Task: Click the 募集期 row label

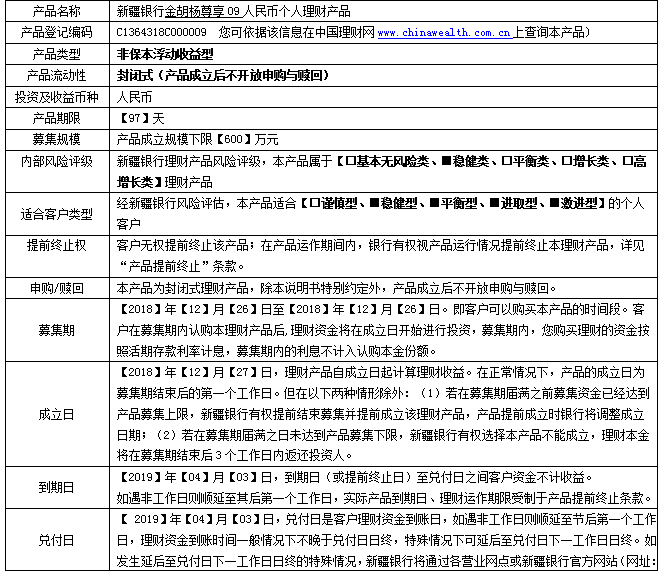Action: 57,330
